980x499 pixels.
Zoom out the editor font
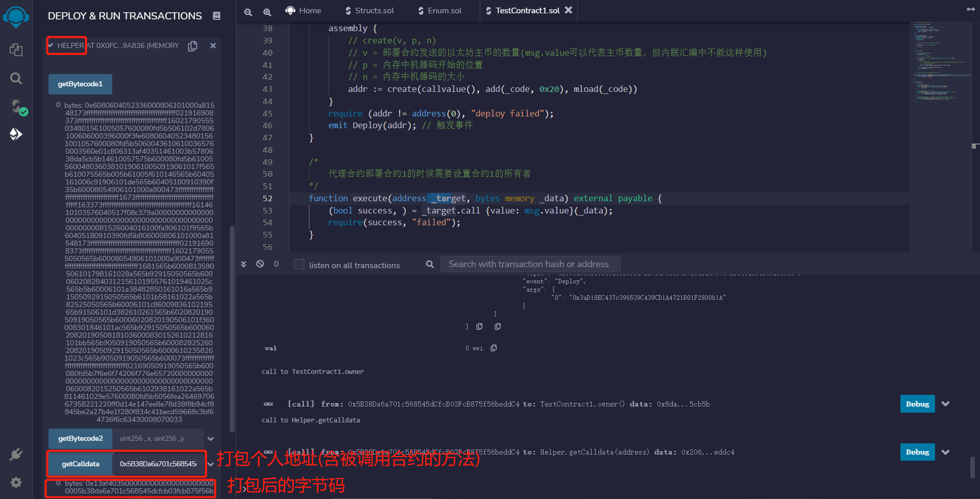[248, 12]
